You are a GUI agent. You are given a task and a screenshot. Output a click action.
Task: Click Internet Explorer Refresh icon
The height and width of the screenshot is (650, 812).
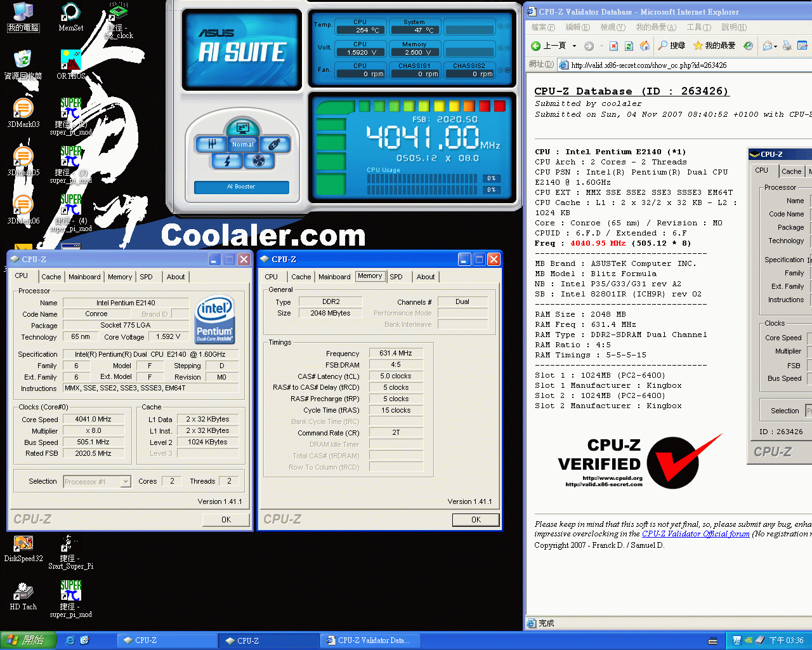click(x=629, y=46)
